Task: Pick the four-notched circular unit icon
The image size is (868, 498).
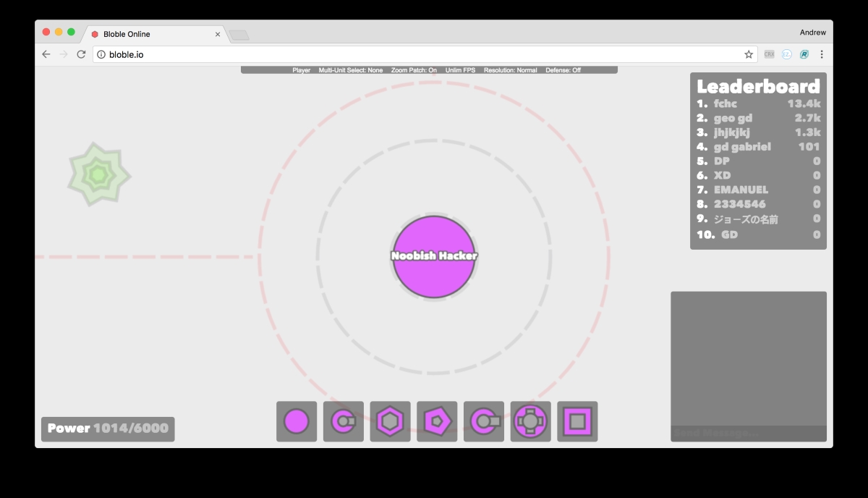Action: click(x=530, y=421)
